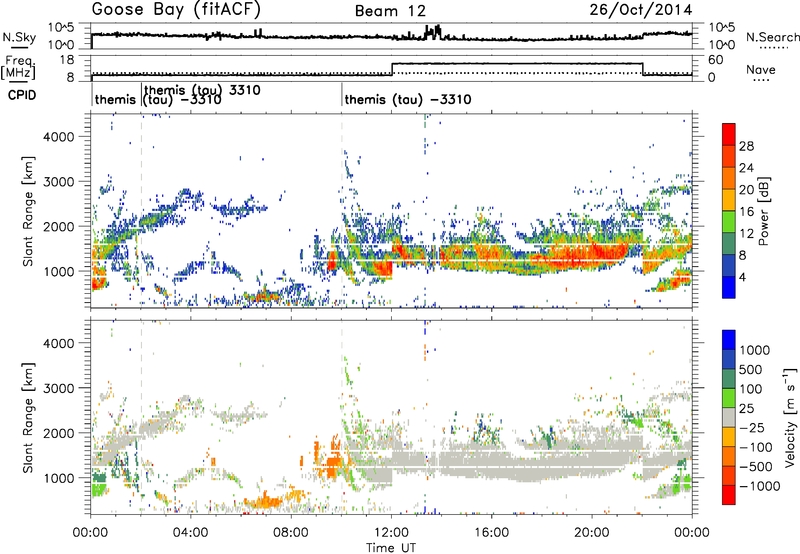Click the 'Slant Range [km]' label of the velocity panel
This screenshot has width=800, height=554.
(28, 417)
